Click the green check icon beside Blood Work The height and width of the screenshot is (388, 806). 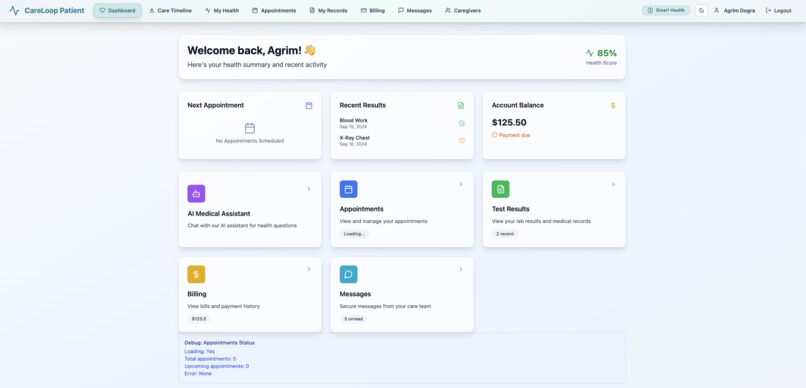tap(462, 123)
